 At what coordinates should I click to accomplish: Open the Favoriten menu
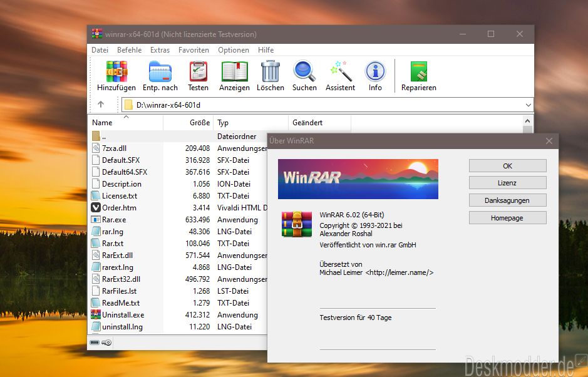point(193,50)
